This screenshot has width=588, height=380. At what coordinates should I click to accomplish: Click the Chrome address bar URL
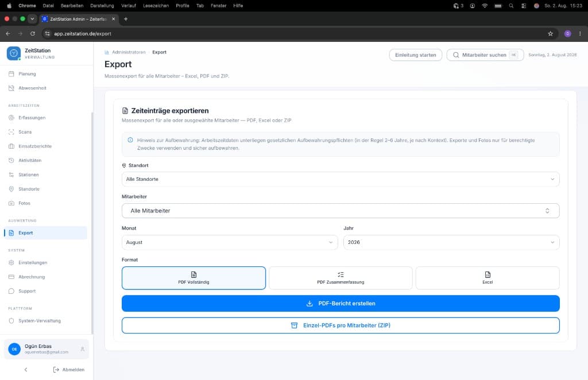(x=83, y=34)
